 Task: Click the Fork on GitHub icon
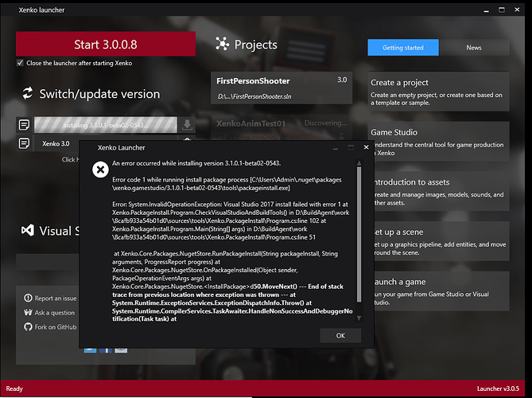pos(28,327)
